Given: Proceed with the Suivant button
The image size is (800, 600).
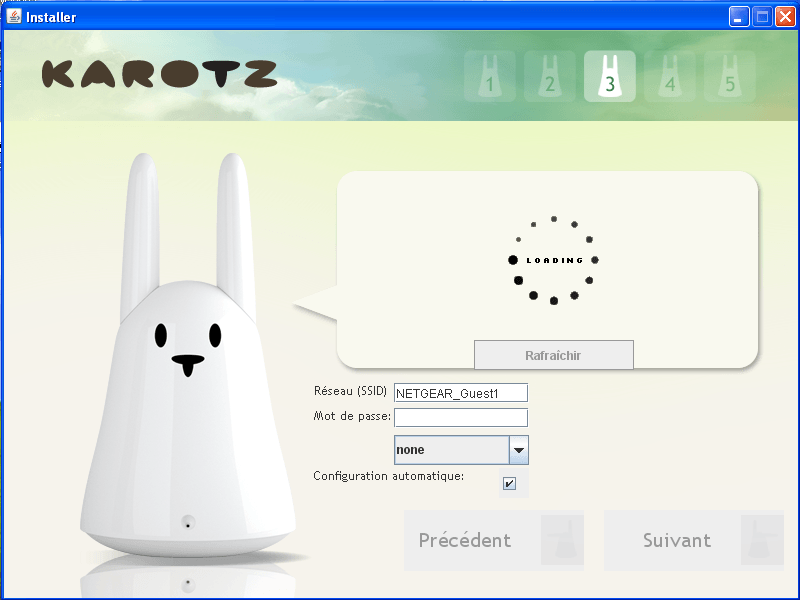Looking at the screenshot, I should coord(694,540).
